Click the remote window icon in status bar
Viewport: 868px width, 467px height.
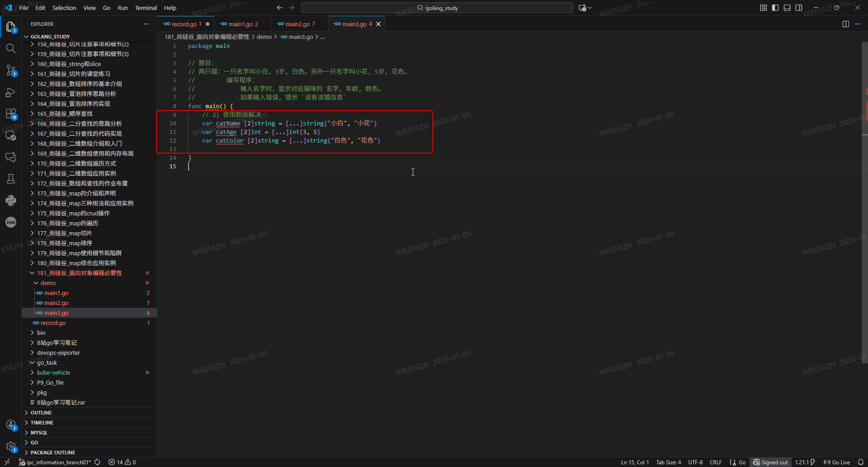coord(7,462)
